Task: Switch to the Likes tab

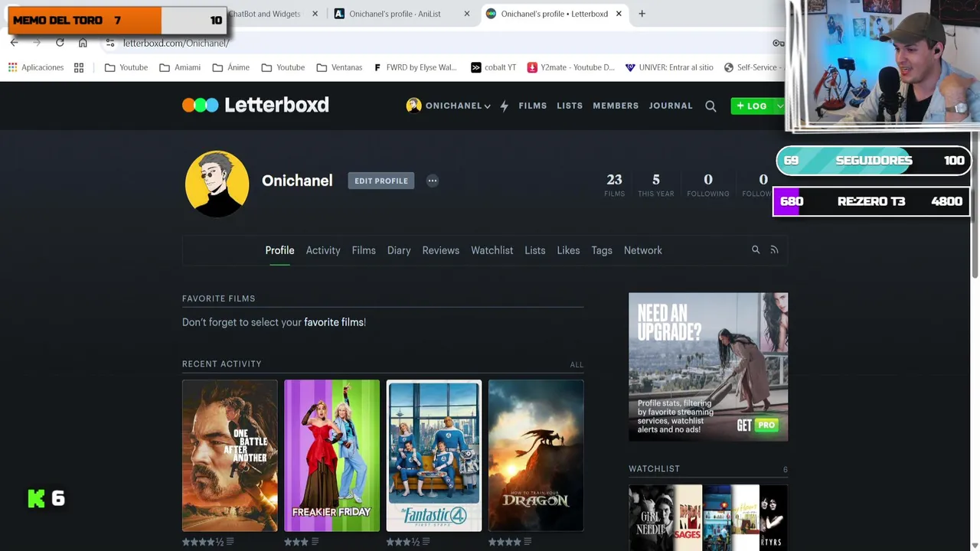Action: click(x=568, y=250)
